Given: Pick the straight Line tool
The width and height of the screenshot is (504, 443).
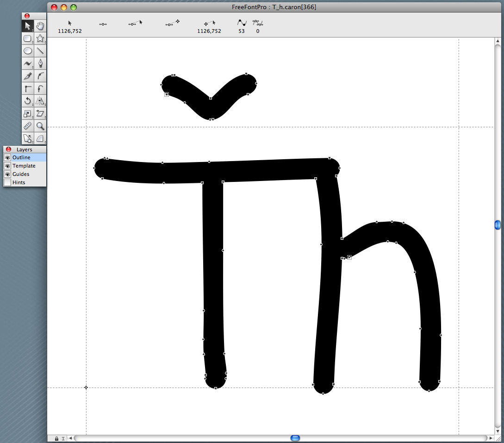Looking at the screenshot, I should click(x=40, y=51).
